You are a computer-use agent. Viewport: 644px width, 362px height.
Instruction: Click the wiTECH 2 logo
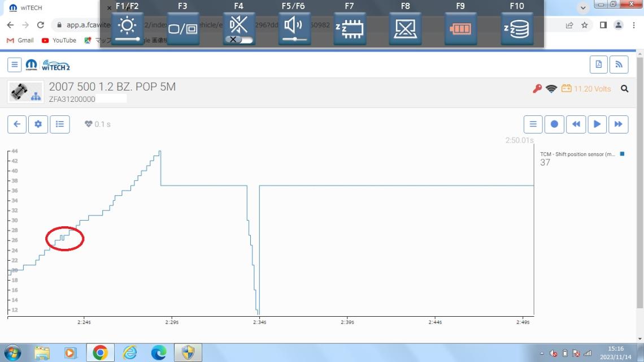[x=56, y=66]
